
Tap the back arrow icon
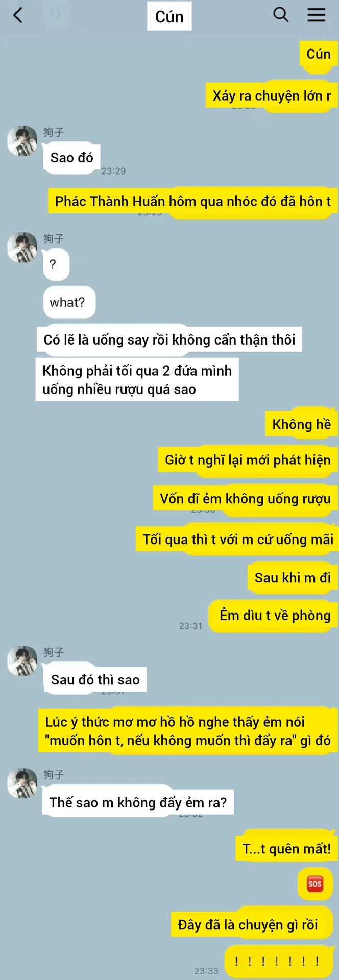[18, 15]
